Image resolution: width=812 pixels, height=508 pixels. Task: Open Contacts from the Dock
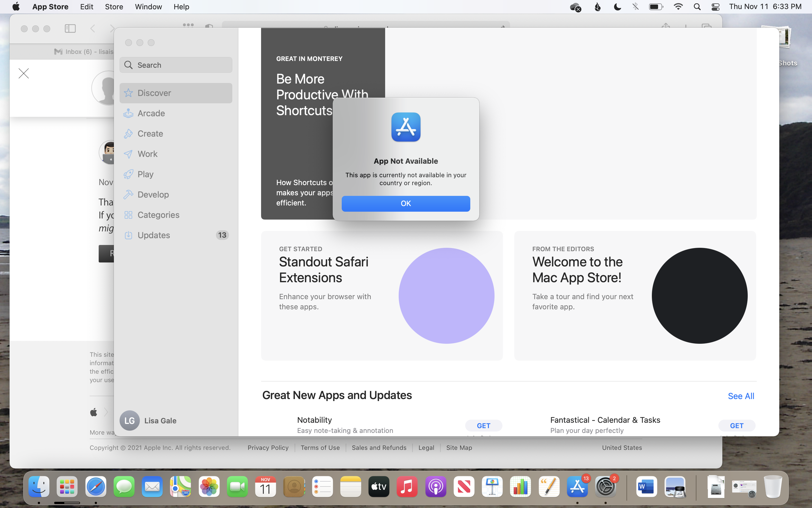(294, 487)
